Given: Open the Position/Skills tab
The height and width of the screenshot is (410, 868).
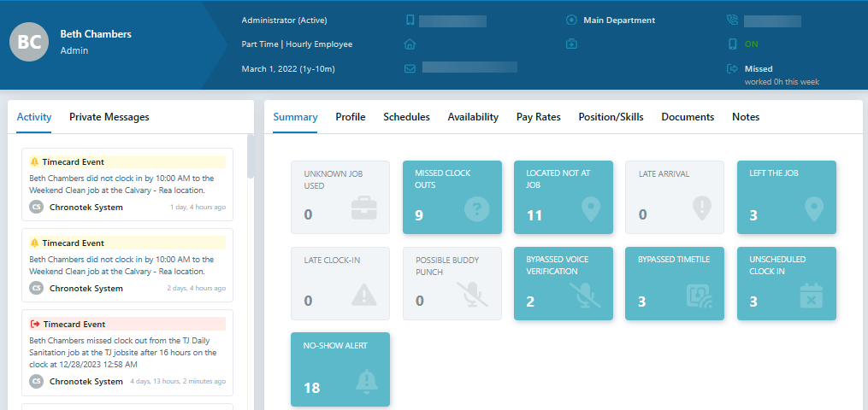Looking at the screenshot, I should coord(611,117).
